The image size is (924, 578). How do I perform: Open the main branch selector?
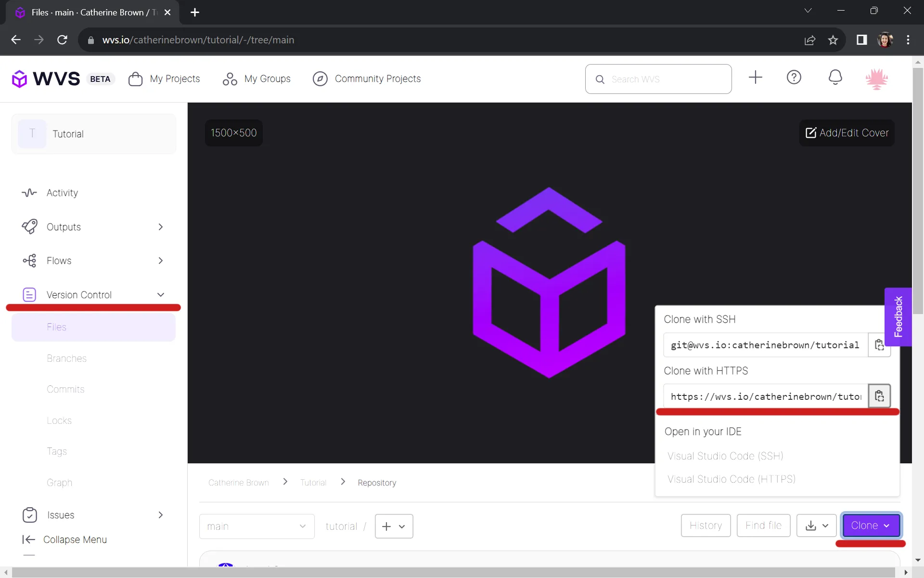pyautogui.click(x=257, y=526)
